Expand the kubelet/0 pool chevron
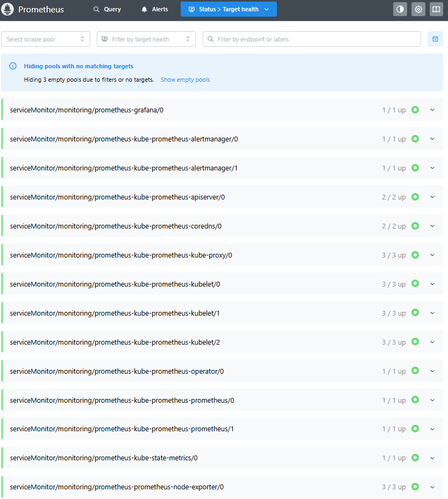 tap(432, 284)
